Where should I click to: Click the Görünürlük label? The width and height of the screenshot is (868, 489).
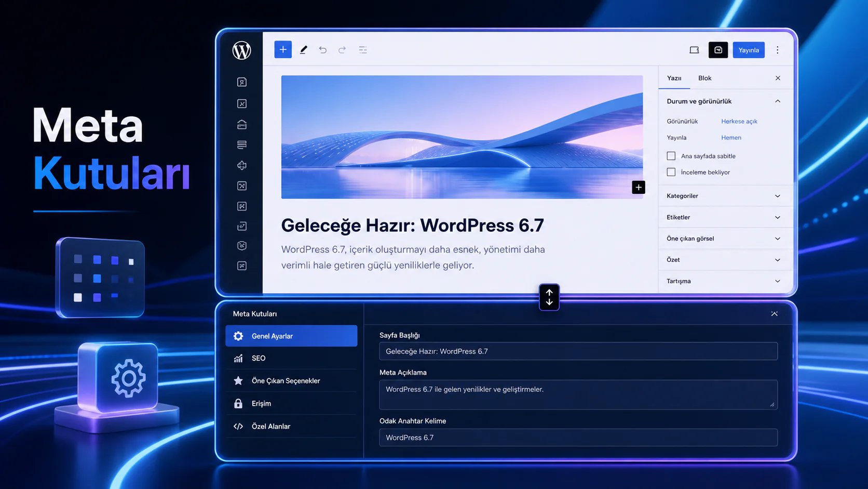pyautogui.click(x=682, y=121)
